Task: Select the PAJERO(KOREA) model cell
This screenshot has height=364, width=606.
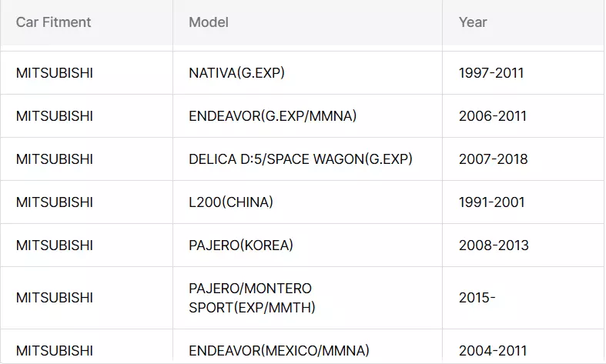Action: (x=241, y=245)
